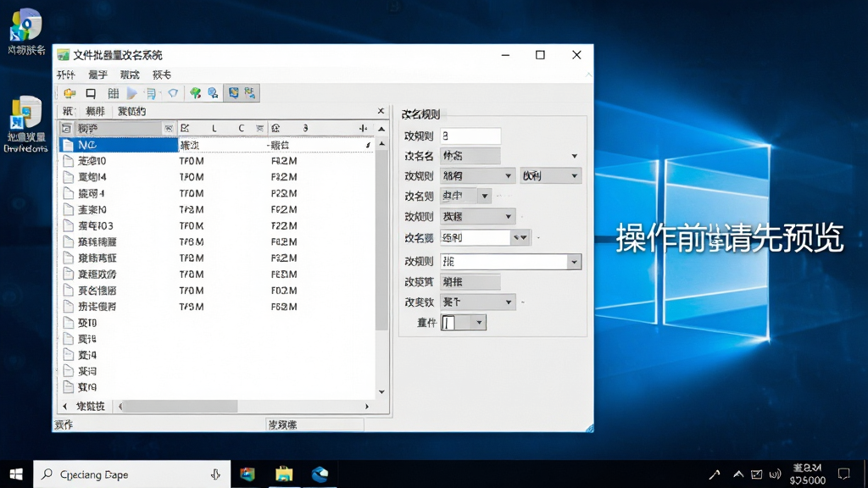Image resolution: width=868 pixels, height=488 pixels.
Task: Open the dropdown arrow at second rule row end
Action: 574,156
